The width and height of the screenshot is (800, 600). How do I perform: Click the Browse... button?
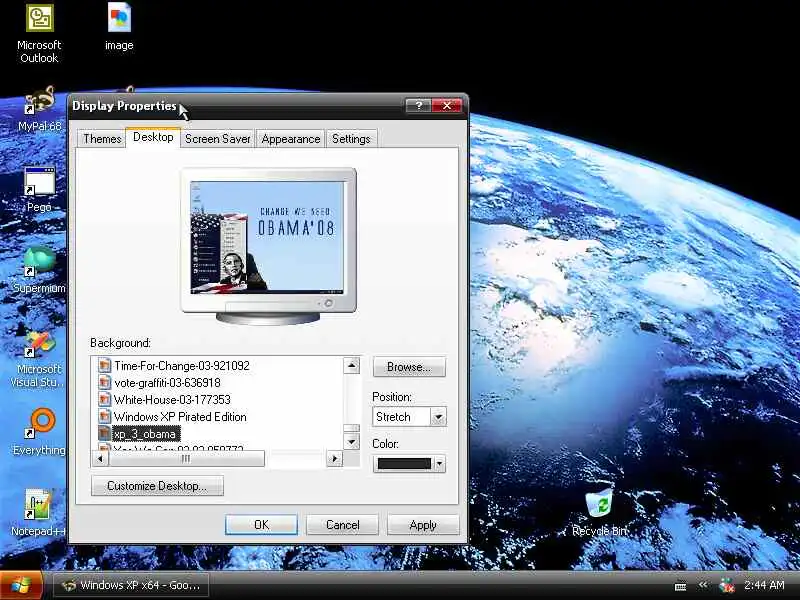[409, 367]
